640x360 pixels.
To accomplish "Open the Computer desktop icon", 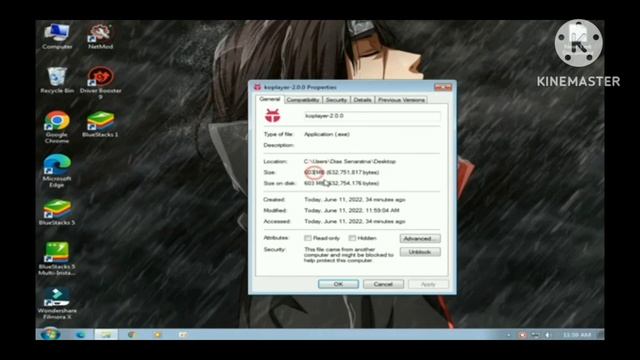I will click(x=57, y=37).
